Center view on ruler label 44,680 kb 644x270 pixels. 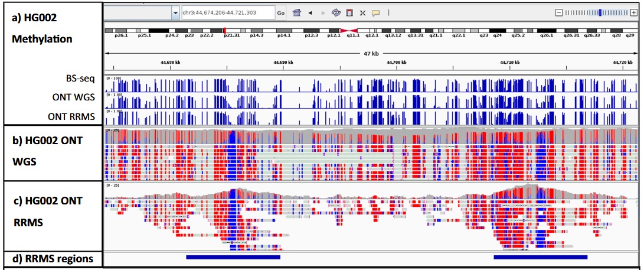point(170,63)
